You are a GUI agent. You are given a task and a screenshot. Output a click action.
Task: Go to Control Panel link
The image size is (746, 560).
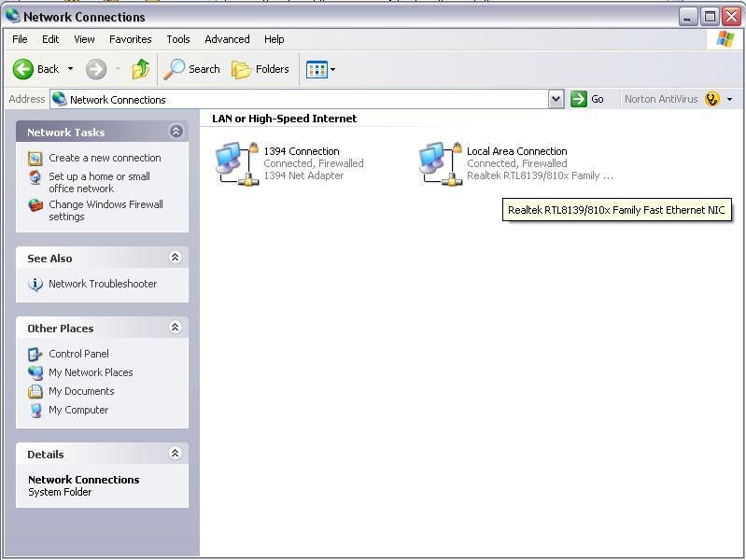(x=78, y=354)
